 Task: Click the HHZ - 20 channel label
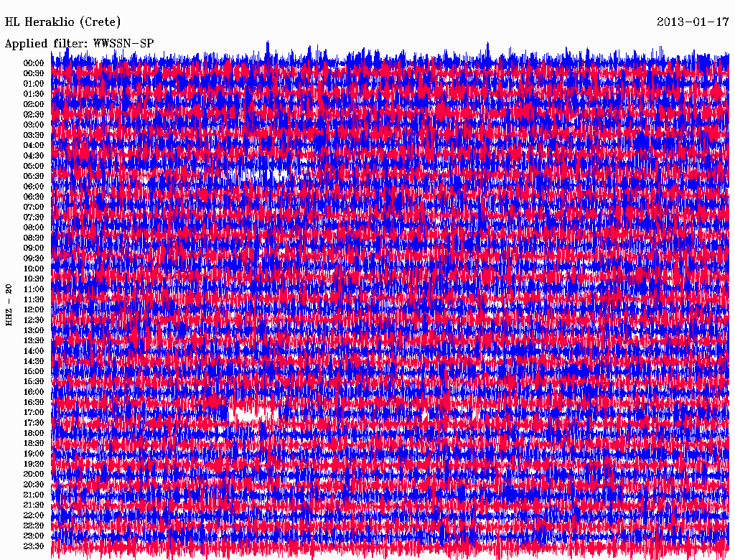point(9,305)
